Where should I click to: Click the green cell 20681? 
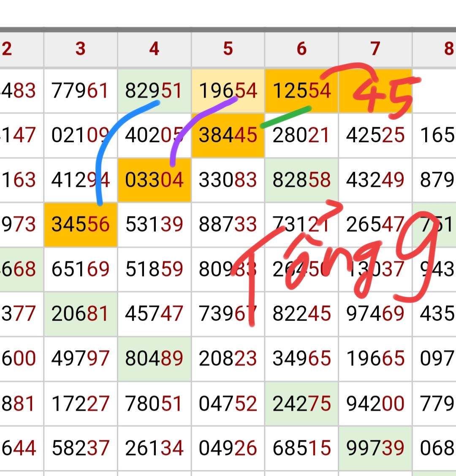coord(81,314)
